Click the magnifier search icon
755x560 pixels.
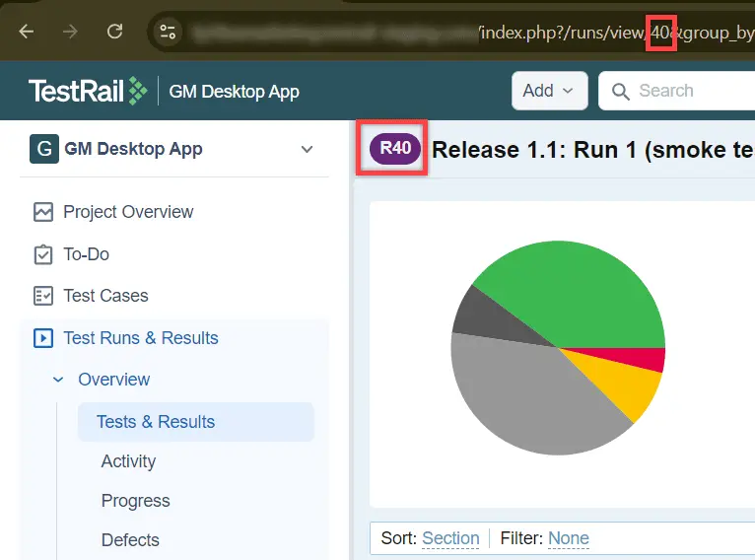tap(620, 91)
